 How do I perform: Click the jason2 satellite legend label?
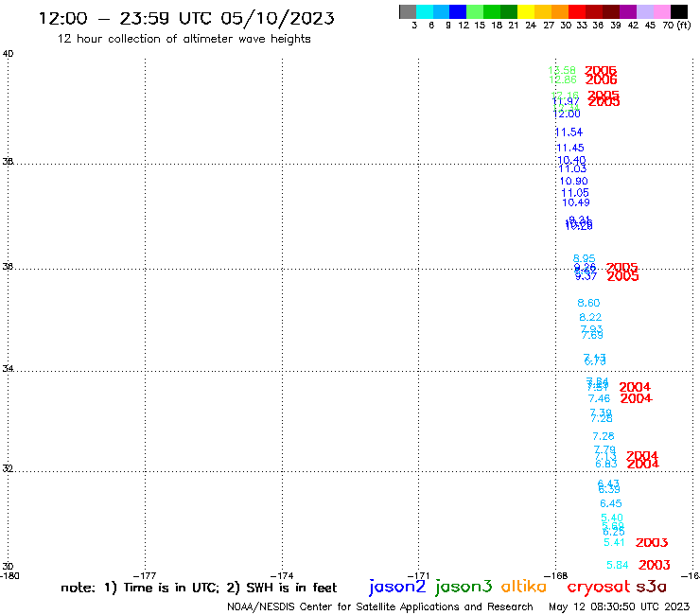(397, 587)
